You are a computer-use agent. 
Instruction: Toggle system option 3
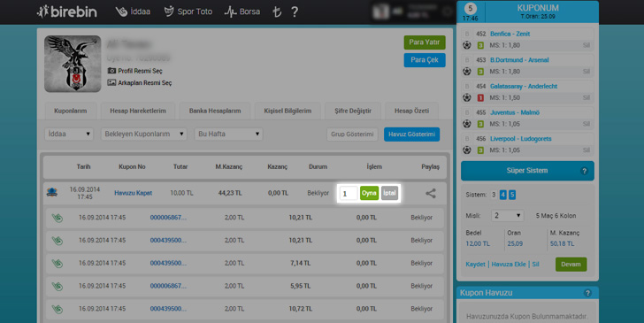tap(494, 195)
